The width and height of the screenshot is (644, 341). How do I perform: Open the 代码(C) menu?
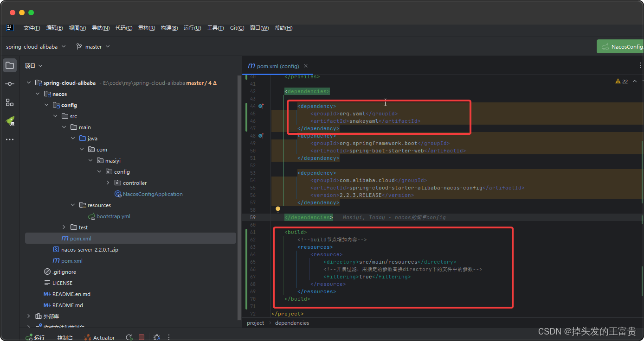pyautogui.click(x=124, y=28)
